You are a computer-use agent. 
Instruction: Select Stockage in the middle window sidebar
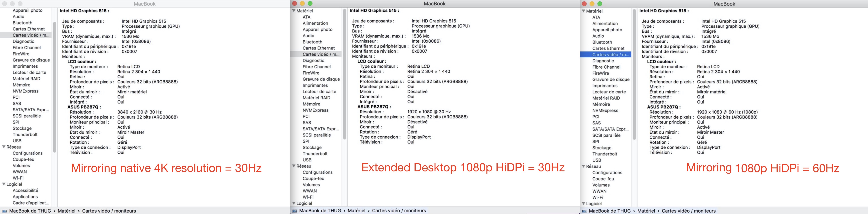point(312,148)
